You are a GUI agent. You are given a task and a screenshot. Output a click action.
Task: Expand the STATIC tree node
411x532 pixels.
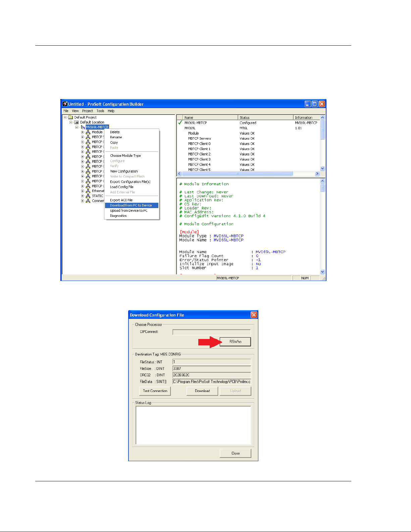click(x=83, y=196)
